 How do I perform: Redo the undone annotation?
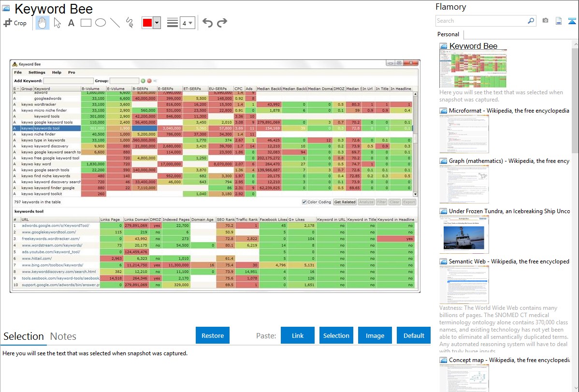pos(222,23)
